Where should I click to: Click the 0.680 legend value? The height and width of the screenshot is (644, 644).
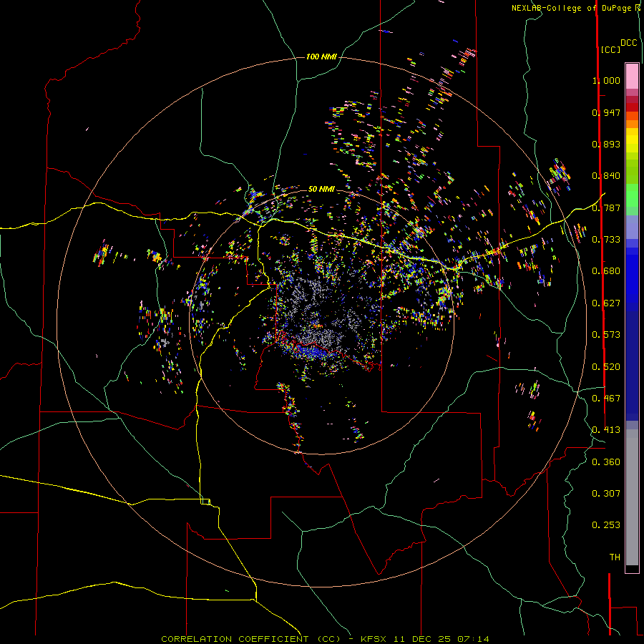pyautogui.click(x=606, y=271)
